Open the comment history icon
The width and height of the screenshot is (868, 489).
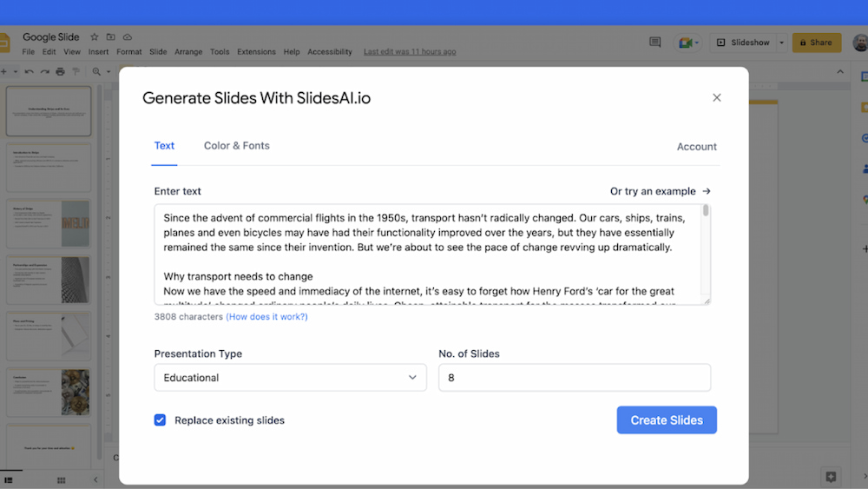[x=654, y=42]
